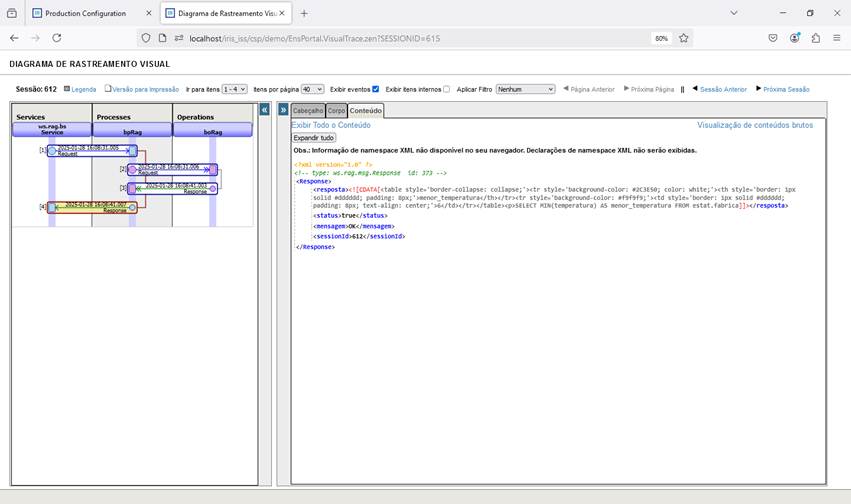This screenshot has width=851, height=504.
Task: Bookmark this page with star icon
Action: click(x=684, y=38)
